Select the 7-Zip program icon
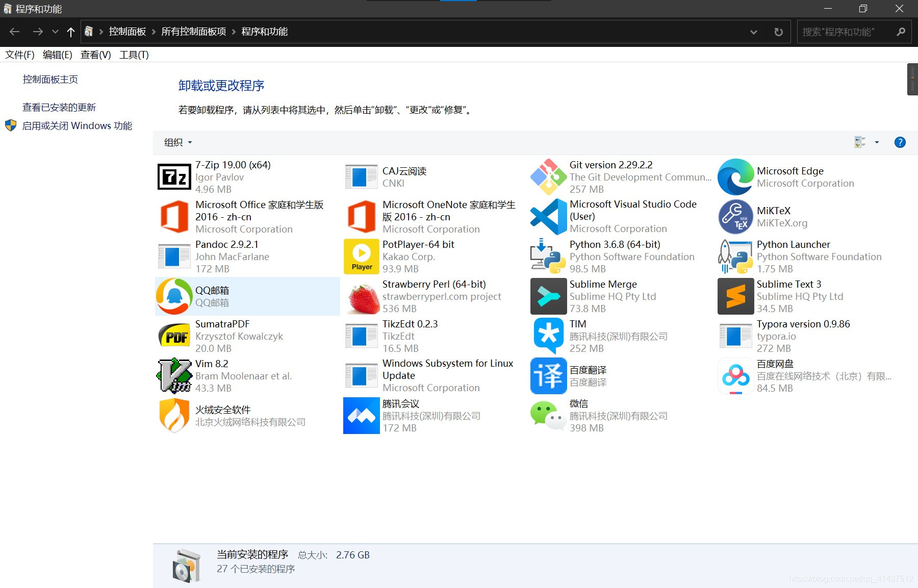This screenshot has height=588, width=918. 174,177
